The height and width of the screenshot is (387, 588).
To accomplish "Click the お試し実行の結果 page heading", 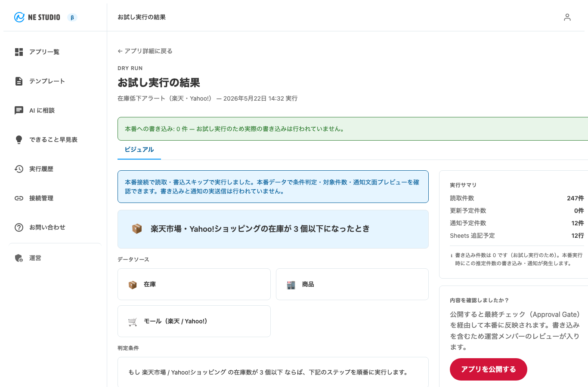I will (x=159, y=83).
